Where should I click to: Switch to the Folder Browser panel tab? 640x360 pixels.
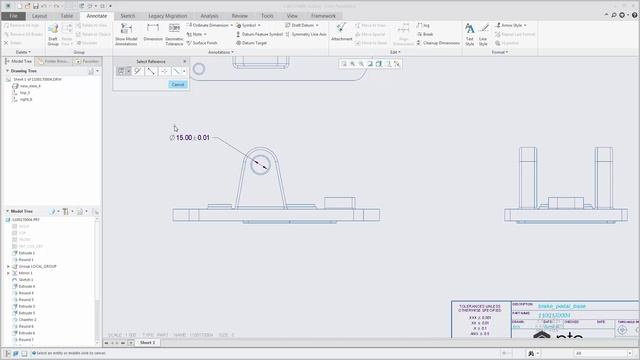coord(54,61)
